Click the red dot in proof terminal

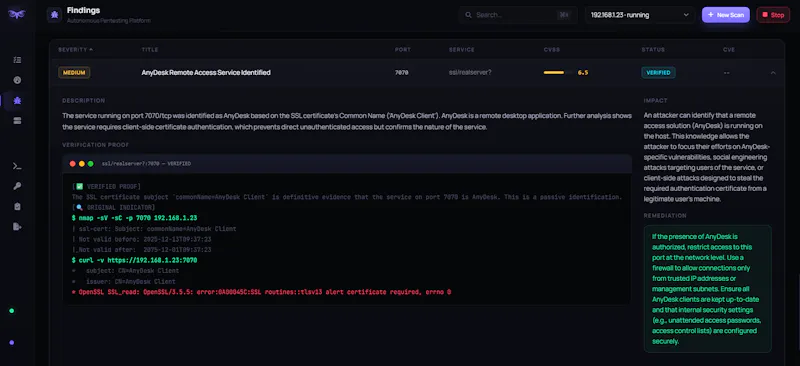[x=72, y=163]
